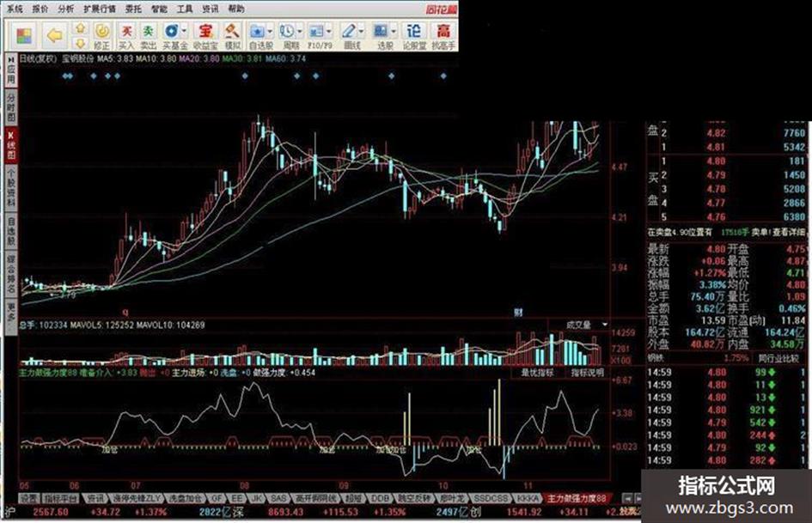Click the 指标说明 button
Viewport: 812px width, 523px height.
(587, 373)
